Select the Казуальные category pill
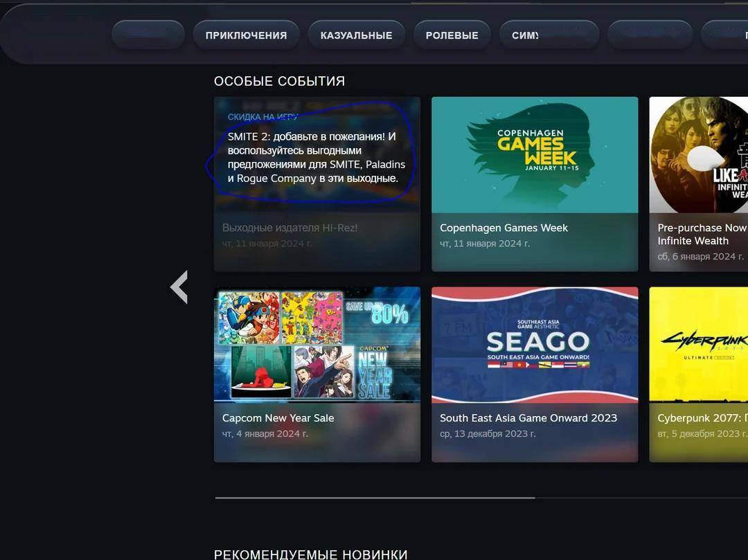This screenshot has height=560, width=748. [356, 35]
